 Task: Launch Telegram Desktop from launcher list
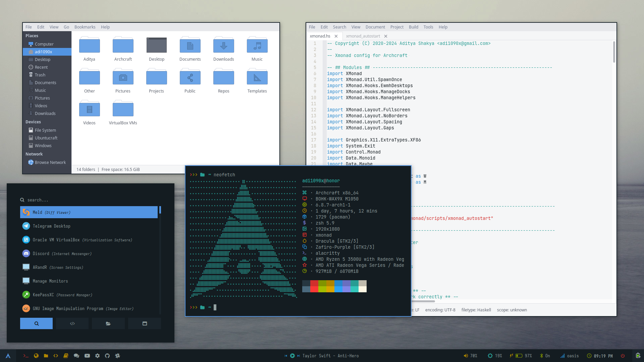[51, 226]
